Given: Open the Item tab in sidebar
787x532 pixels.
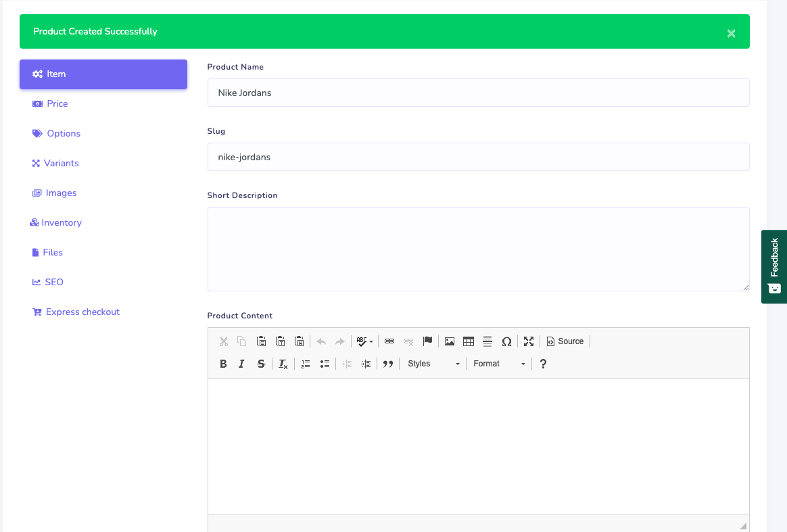Looking at the screenshot, I should (x=103, y=74).
